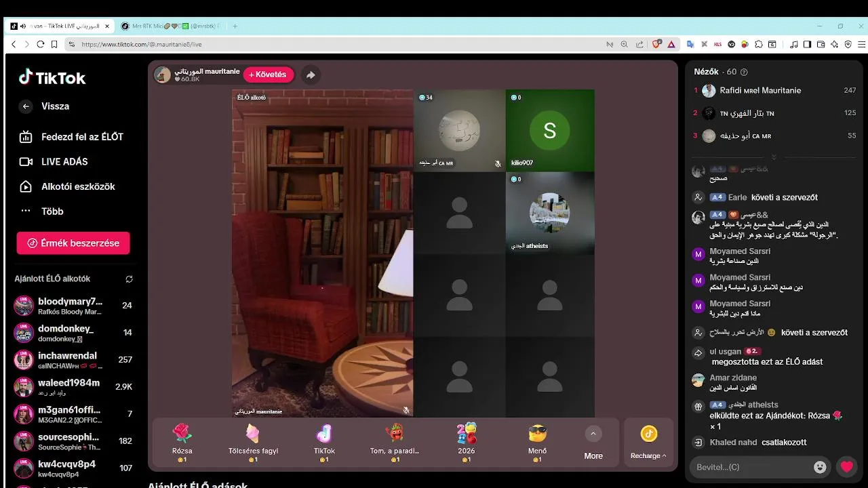This screenshot has height=488, width=868.
Task: Open waleed1984m recommended live
Action: pyautogui.click(x=73, y=387)
